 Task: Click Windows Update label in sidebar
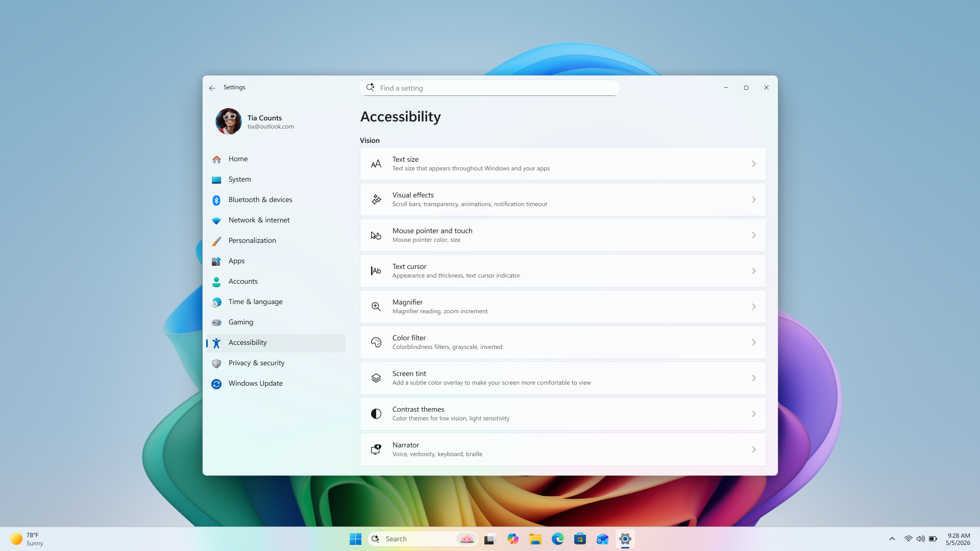pyautogui.click(x=255, y=384)
